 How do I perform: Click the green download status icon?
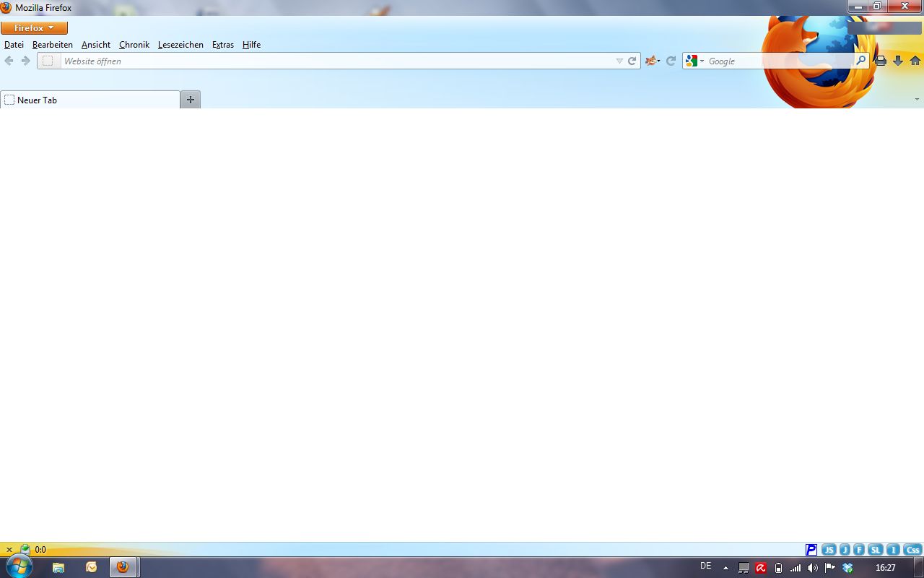tap(25, 549)
